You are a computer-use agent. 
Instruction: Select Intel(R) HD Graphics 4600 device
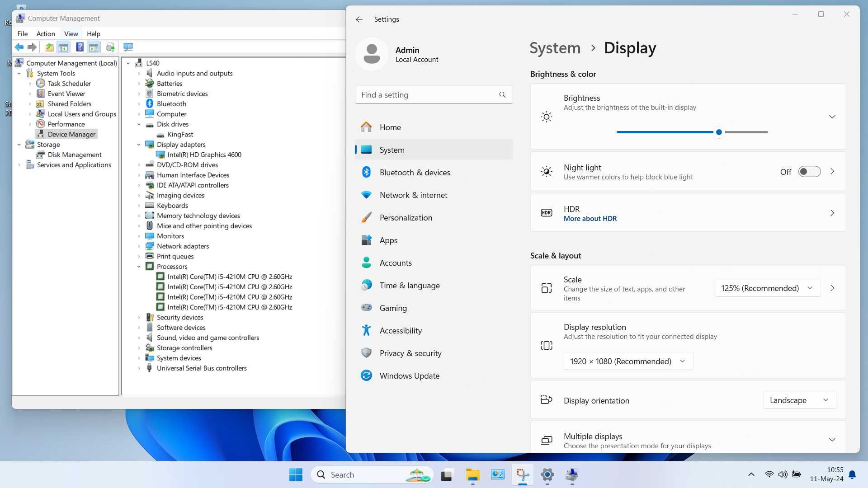pos(204,155)
